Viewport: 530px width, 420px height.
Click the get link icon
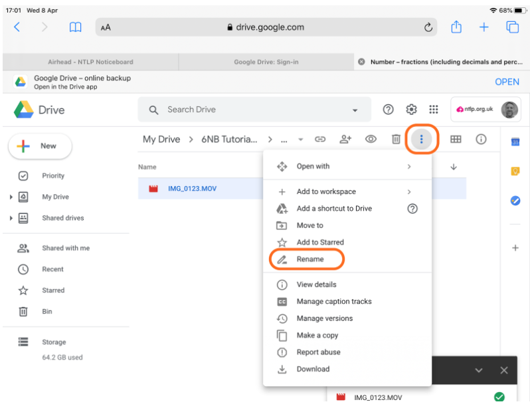click(x=319, y=139)
